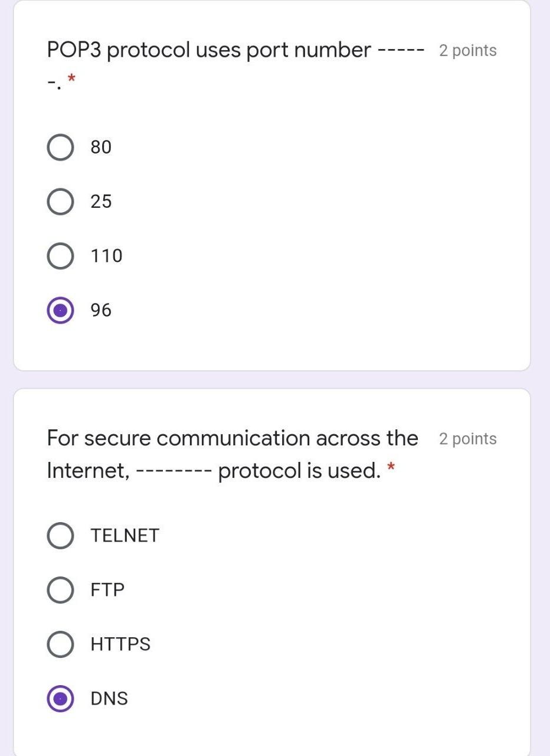Click the option label text 80
The width and height of the screenshot is (550, 756).
[101, 146]
